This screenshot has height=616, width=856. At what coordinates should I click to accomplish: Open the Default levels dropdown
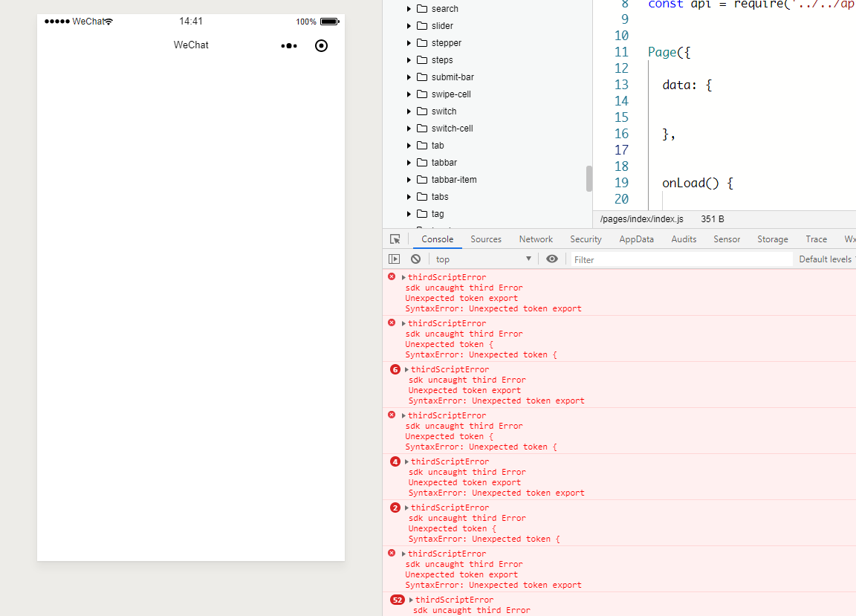[826, 259]
